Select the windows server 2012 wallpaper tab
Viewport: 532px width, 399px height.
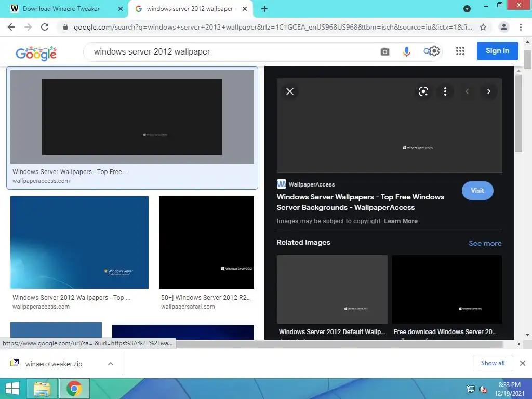[x=190, y=9]
